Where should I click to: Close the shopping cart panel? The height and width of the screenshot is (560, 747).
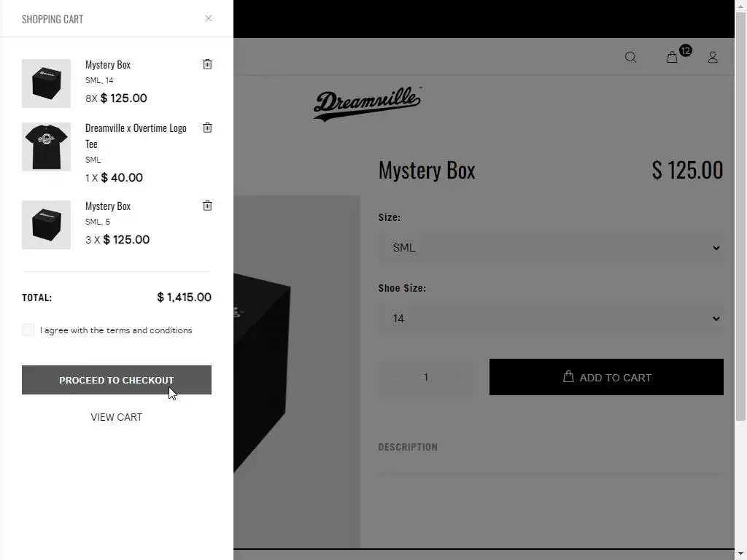click(x=208, y=18)
